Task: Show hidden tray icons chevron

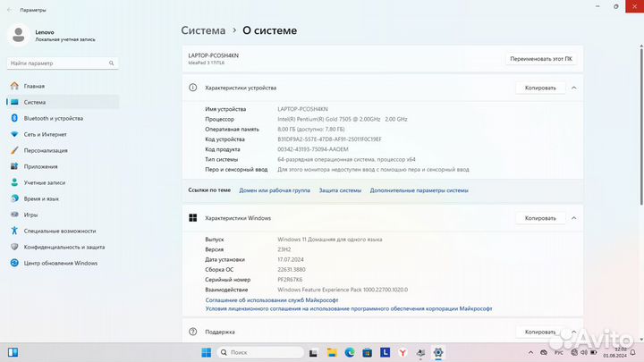Action: click(530, 352)
